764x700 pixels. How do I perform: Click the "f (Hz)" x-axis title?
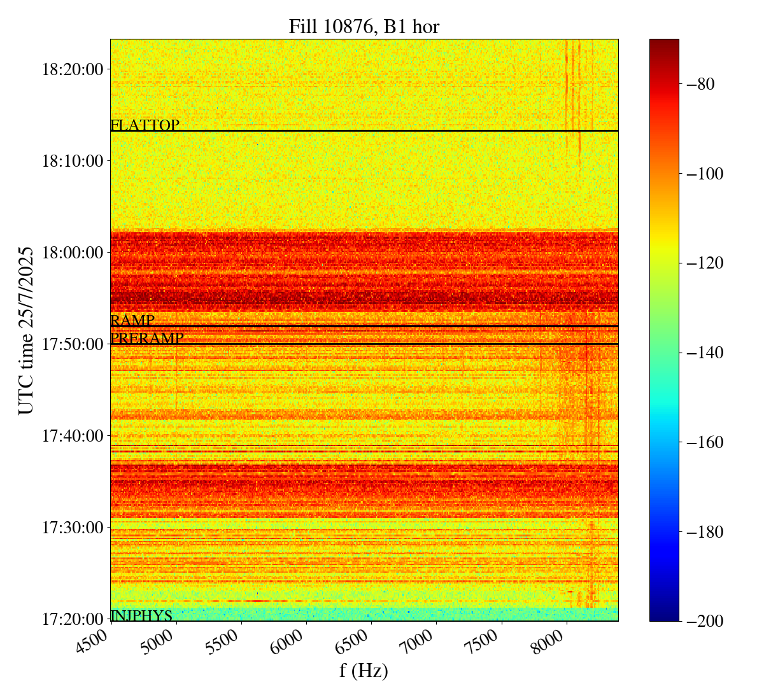(364, 671)
